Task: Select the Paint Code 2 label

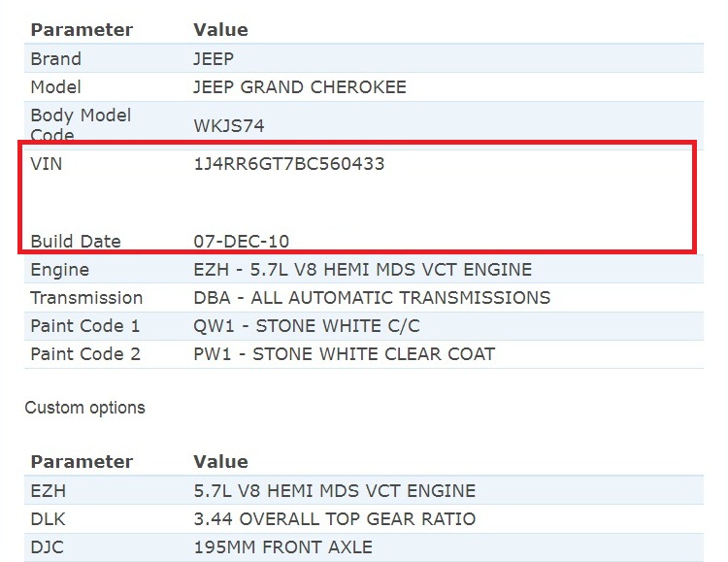Action: point(85,354)
